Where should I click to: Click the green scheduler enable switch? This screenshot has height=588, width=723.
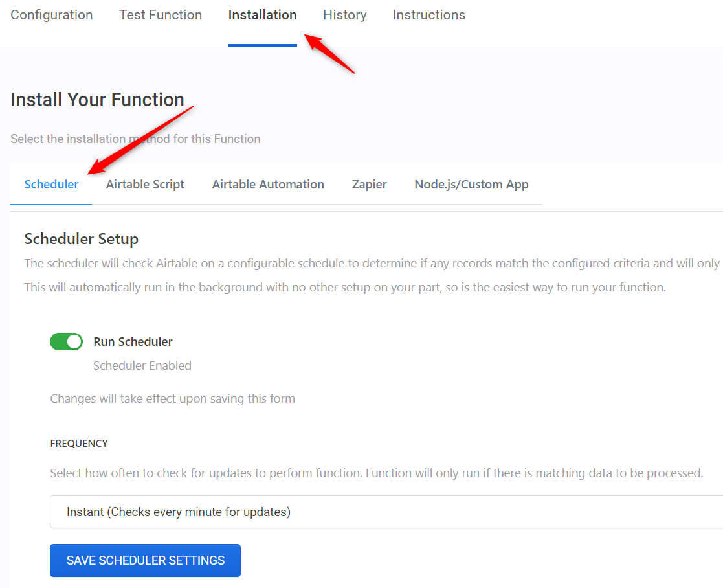pos(66,341)
